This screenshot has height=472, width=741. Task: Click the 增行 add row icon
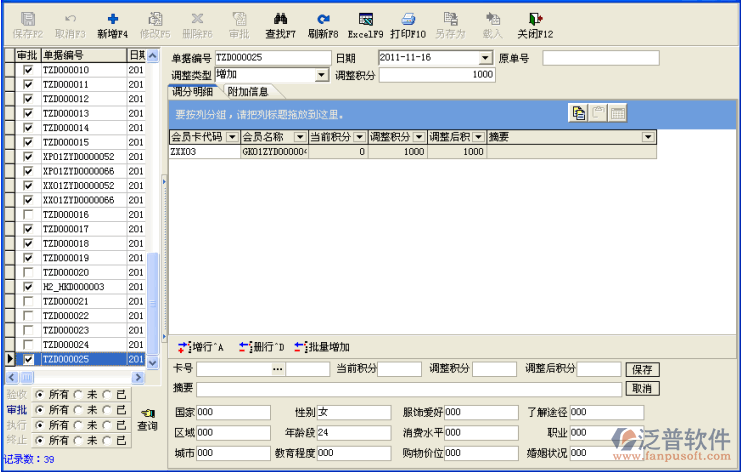[183, 347]
